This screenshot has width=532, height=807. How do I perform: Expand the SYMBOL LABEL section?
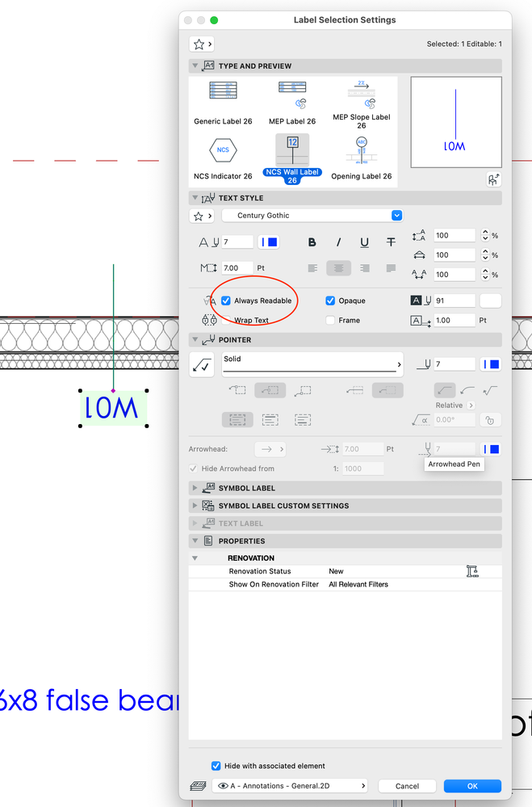(195, 488)
